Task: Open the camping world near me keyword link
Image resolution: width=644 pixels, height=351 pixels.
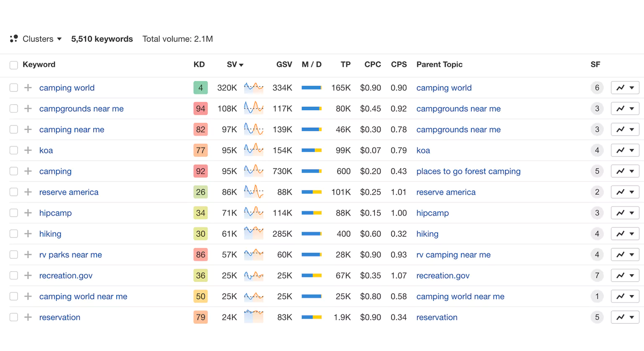Action: (x=83, y=297)
